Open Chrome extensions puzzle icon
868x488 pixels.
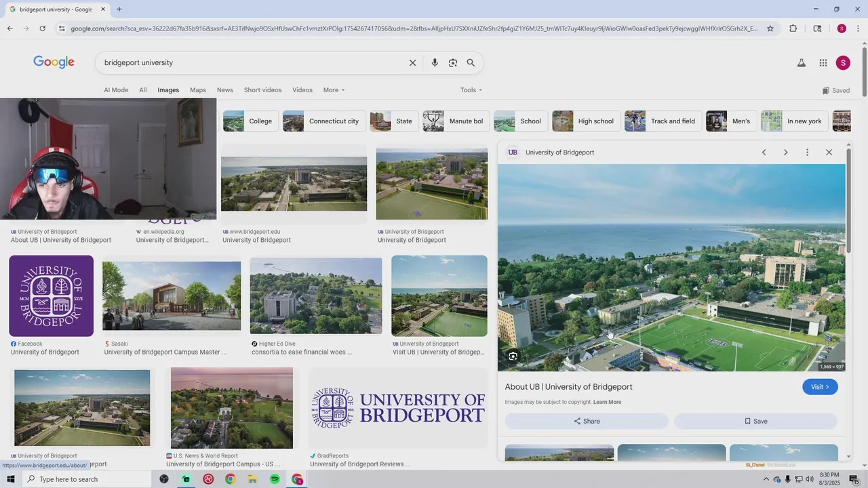coord(793,28)
